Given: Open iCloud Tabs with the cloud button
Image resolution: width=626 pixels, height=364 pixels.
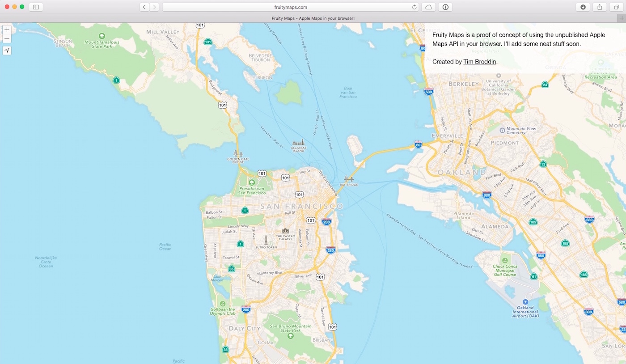Looking at the screenshot, I should click(429, 7).
